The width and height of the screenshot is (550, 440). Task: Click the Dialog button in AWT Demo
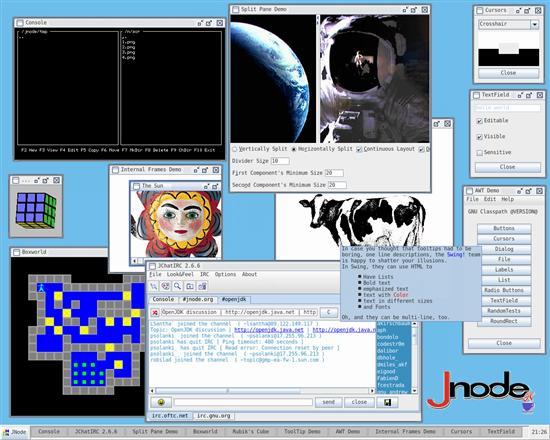[x=504, y=249]
